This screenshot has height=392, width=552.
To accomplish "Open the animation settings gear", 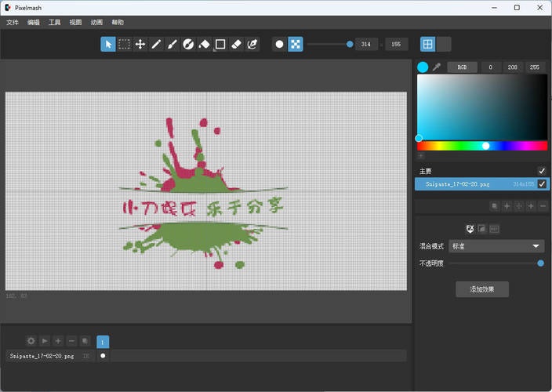I will coord(31,341).
